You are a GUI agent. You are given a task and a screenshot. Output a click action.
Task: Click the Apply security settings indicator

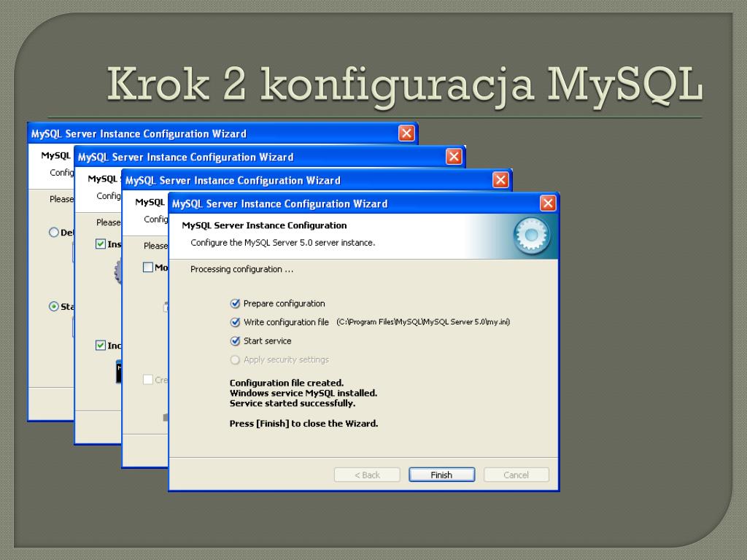coord(235,359)
